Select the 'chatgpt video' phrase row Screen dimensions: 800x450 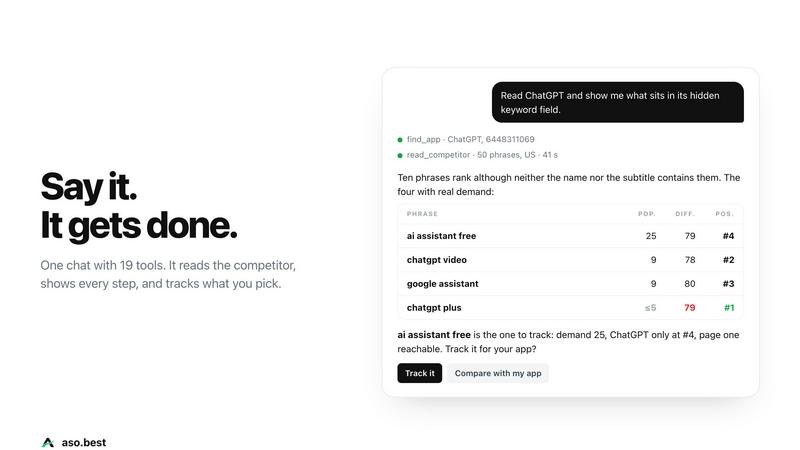coord(570,260)
